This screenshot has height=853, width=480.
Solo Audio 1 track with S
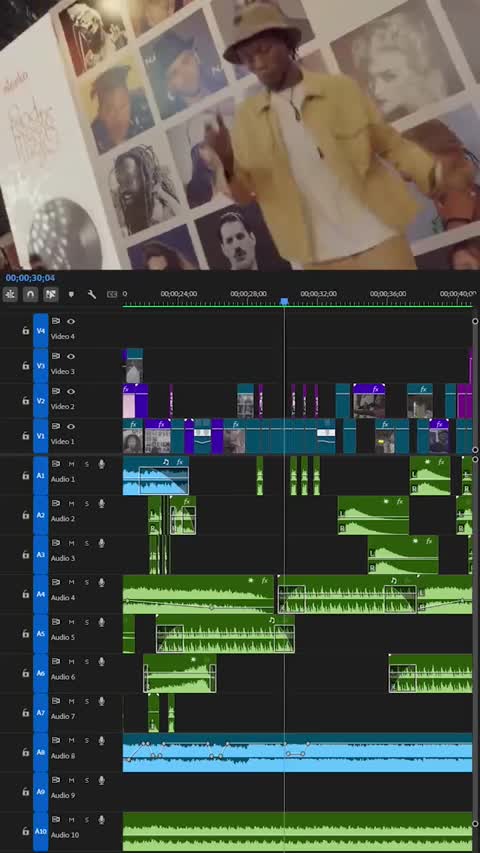click(87, 464)
